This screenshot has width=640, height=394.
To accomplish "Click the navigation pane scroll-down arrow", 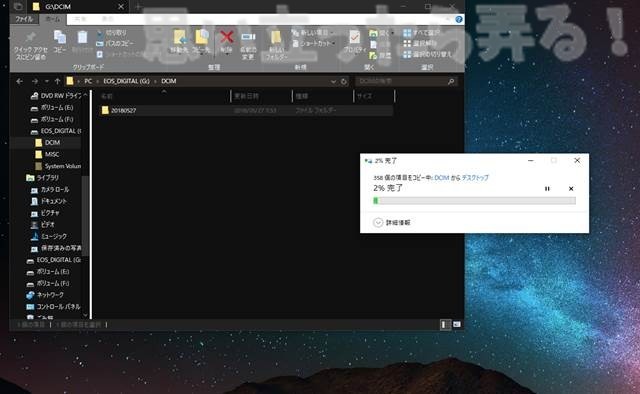I will tap(85, 315).
